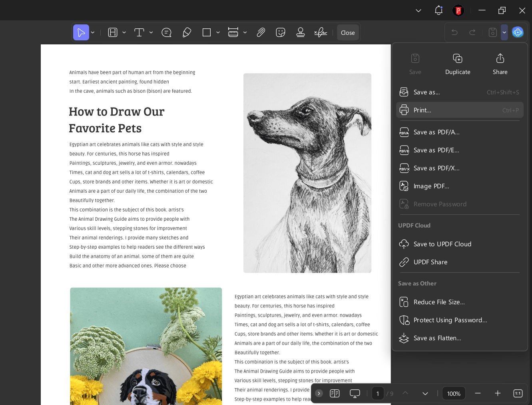The image size is (532, 405).
Task: Select the Stamp tool
Action: [300, 32]
